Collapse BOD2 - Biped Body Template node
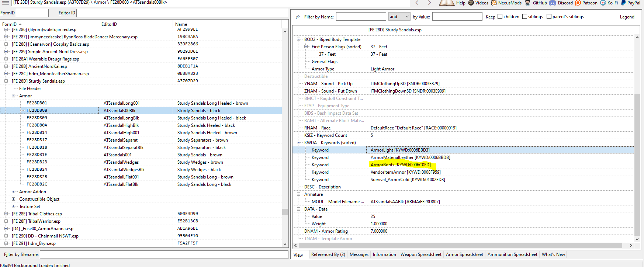 coord(299,39)
